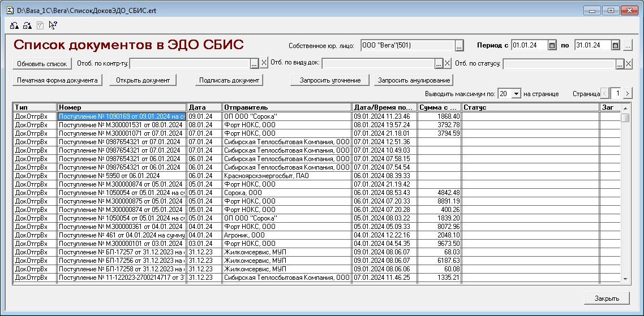Open own legal entity selection ellipsis
Viewport: 644px width, 316px height.
(459, 46)
